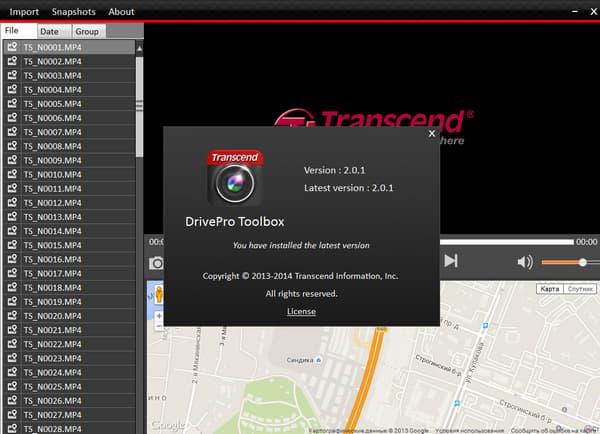Click the video icon beside TS_N0025.MP4
600x434 pixels.
click(12, 386)
